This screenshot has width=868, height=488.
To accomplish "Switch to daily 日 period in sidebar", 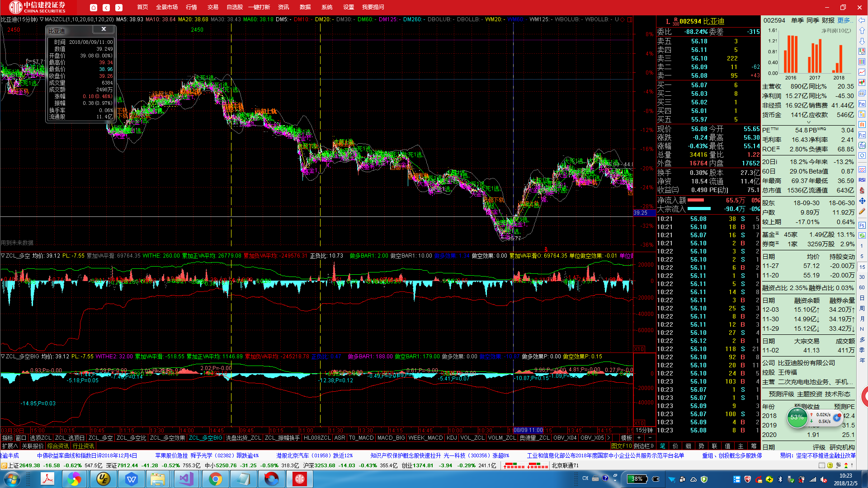I will tap(862, 298).
